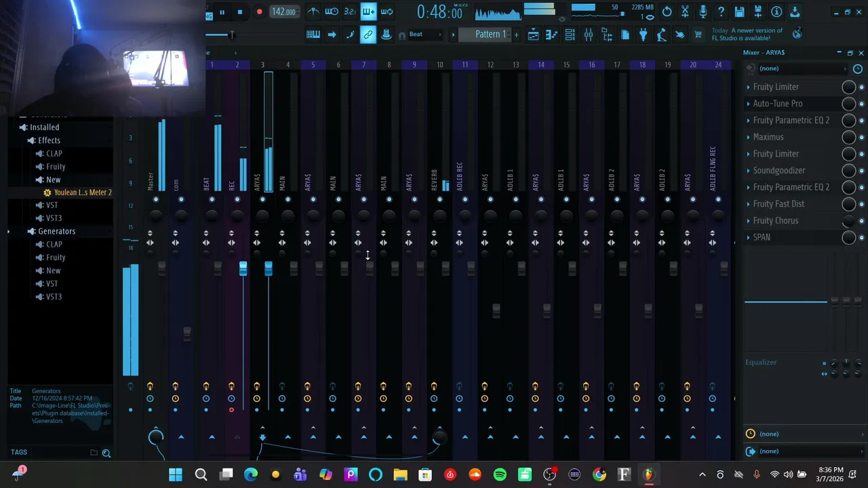Open the Maximus slot arrow menu
The width and height of the screenshot is (868, 488).
[x=748, y=137]
